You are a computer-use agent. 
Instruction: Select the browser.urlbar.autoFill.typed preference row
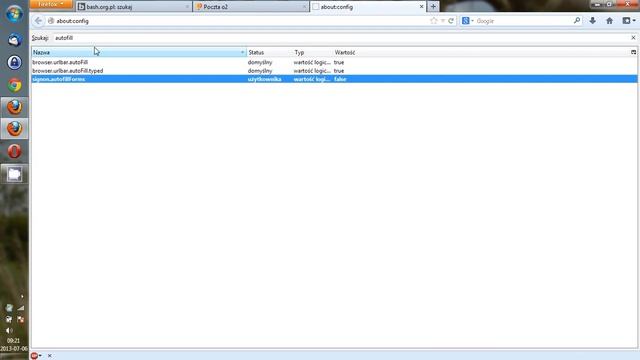334,71
